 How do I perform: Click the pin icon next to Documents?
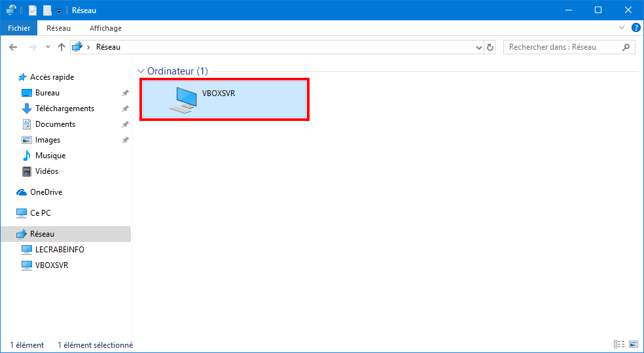tap(125, 124)
